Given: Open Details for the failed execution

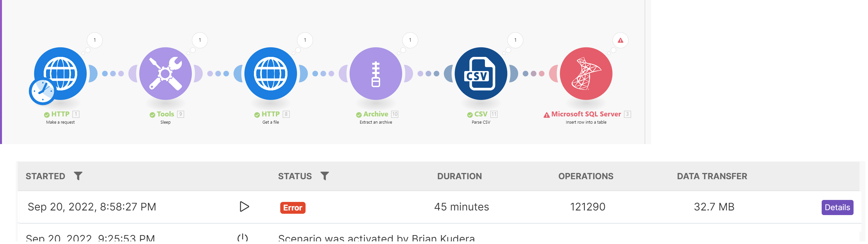Looking at the screenshot, I should [x=837, y=207].
